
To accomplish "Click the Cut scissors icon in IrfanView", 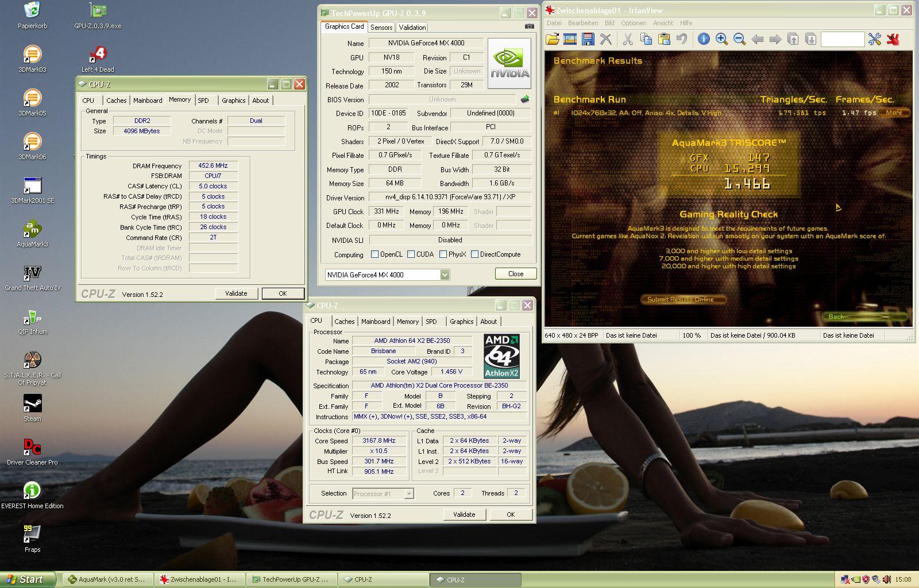I will (x=628, y=39).
